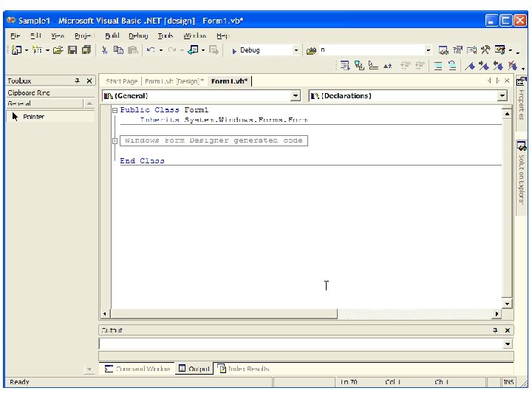Screen dimensions: 532x399
Task: Click the Start debugging play arrow
Action: coord(234,51)
